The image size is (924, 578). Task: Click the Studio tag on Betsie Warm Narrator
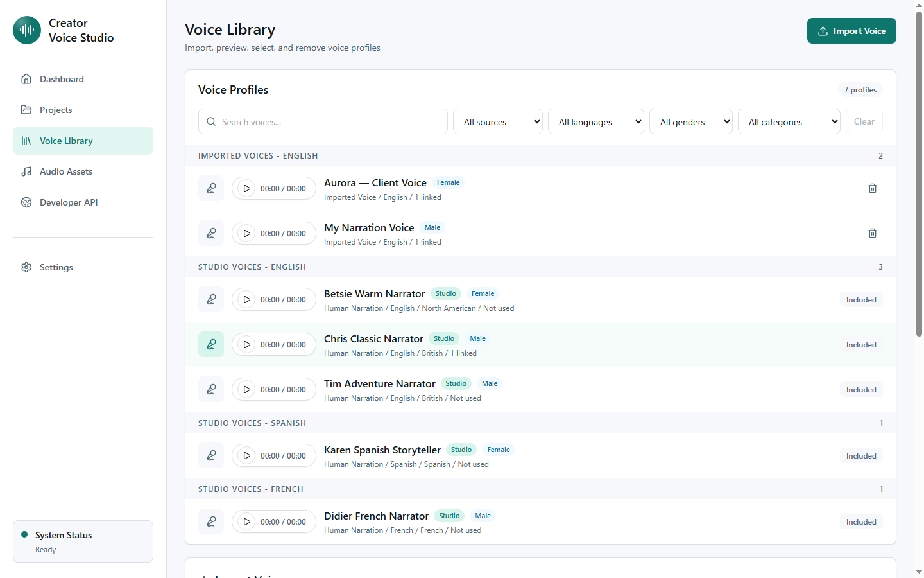[446, 293]
